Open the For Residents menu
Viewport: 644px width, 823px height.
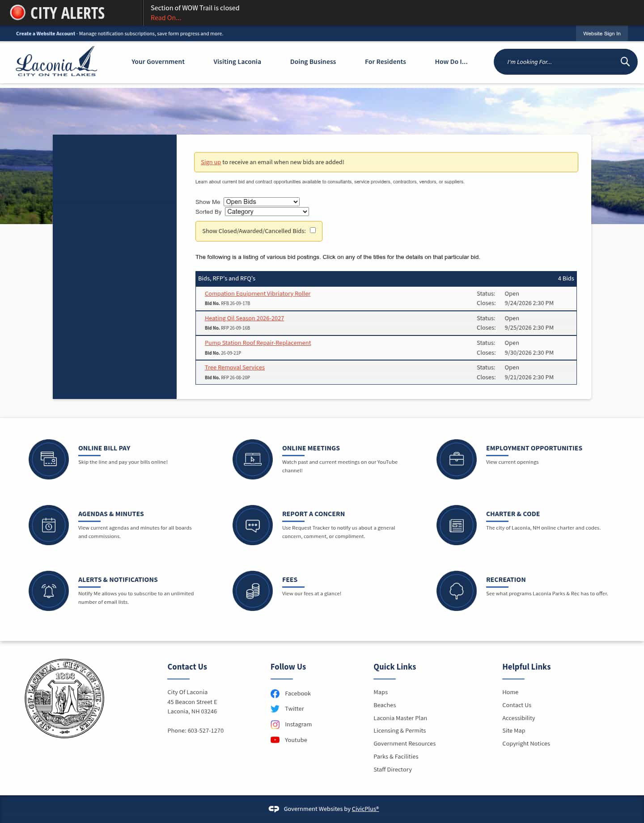pos(386,62)
